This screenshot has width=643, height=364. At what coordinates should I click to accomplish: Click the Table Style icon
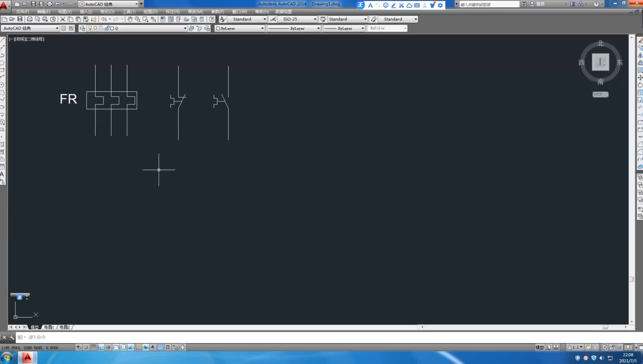[x=323, y=19]
